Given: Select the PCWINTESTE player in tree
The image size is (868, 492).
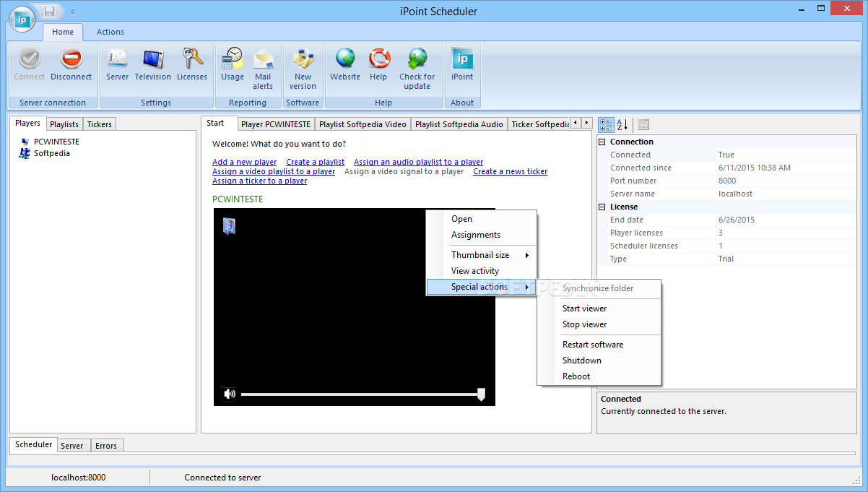Looking at the screenshot, I should [x=56, y=142].
